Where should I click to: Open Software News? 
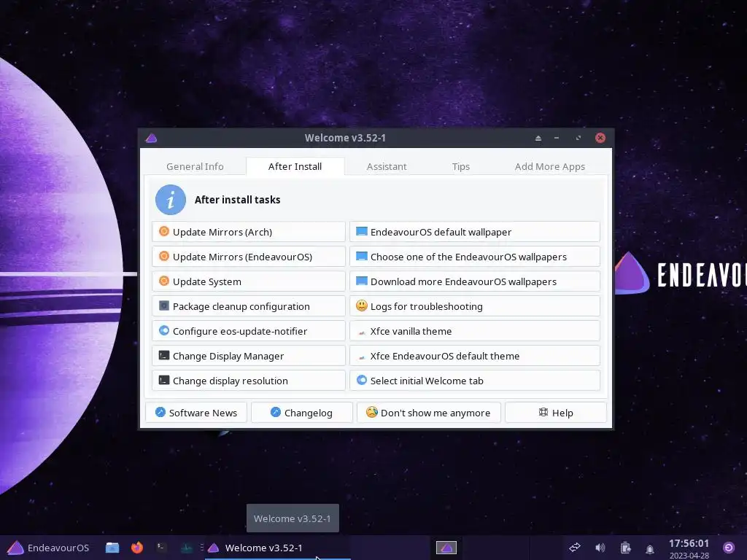pos(196,413)
